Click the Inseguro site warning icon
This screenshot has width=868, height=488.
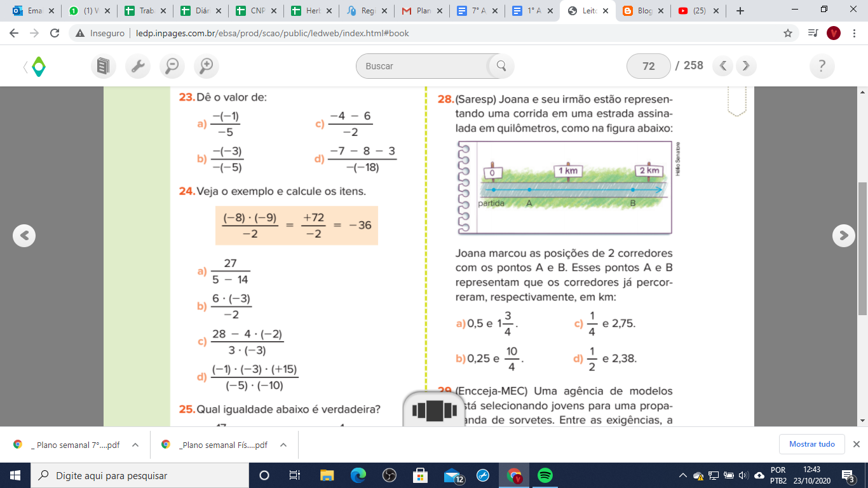click(80, 33)
